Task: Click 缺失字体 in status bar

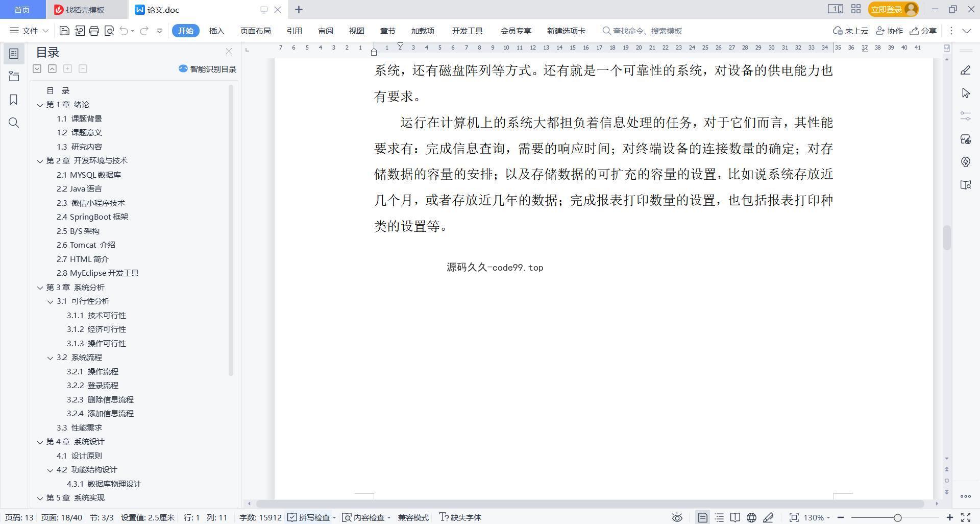Action: pos(460,517)
